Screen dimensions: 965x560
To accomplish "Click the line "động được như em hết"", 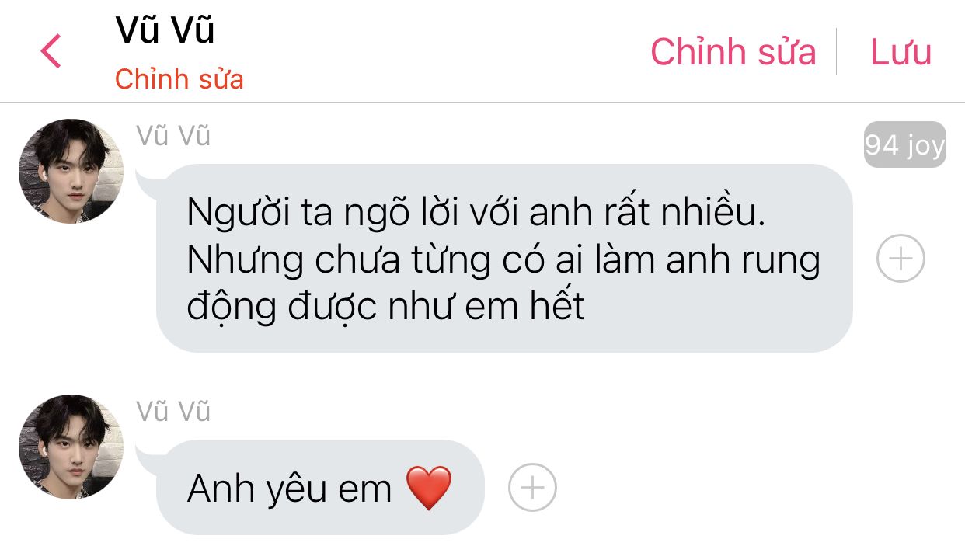I will [x=386, y=308].
